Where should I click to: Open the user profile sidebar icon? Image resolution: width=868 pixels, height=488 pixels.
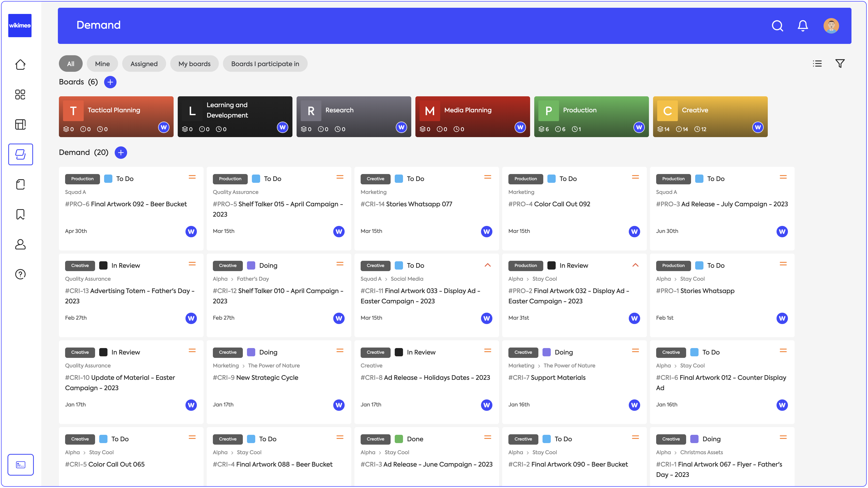click(20, 244)
